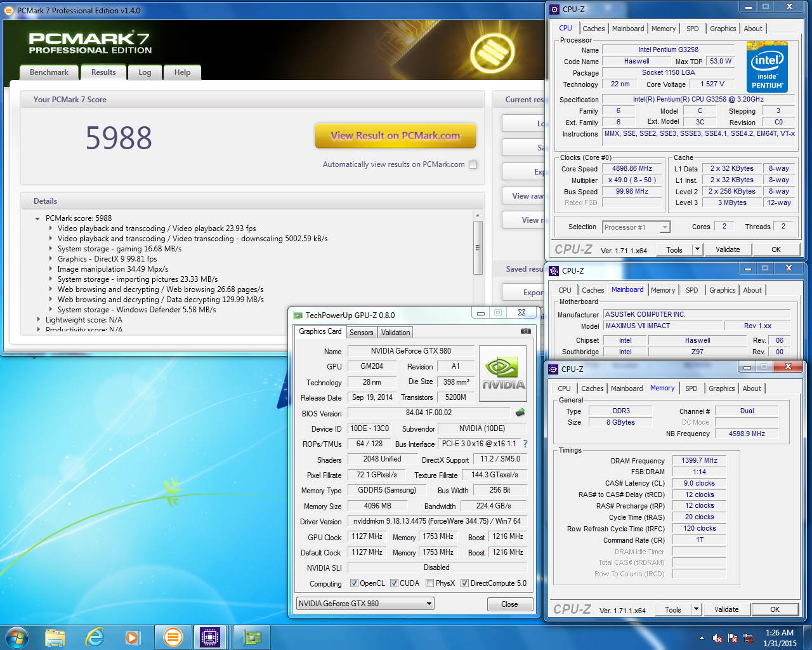
Task: Click scroll up arrow of Details list
Action: click(478, 216)
